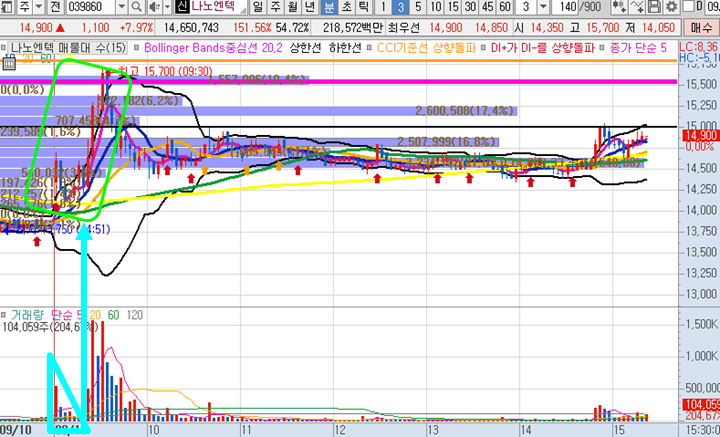
Task: Click the custom interval value 3 field
Action: pos(526,7)
